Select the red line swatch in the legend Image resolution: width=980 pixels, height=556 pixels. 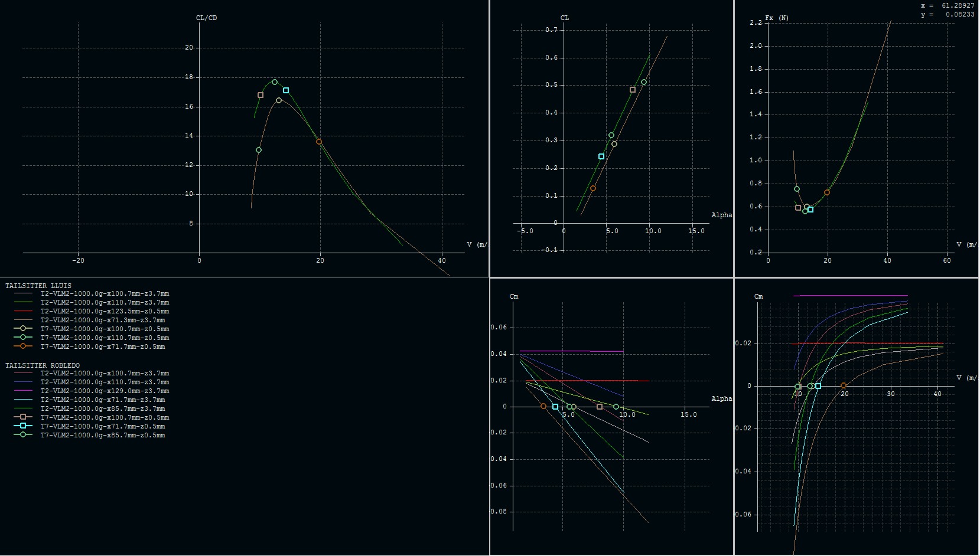[23, 311]
